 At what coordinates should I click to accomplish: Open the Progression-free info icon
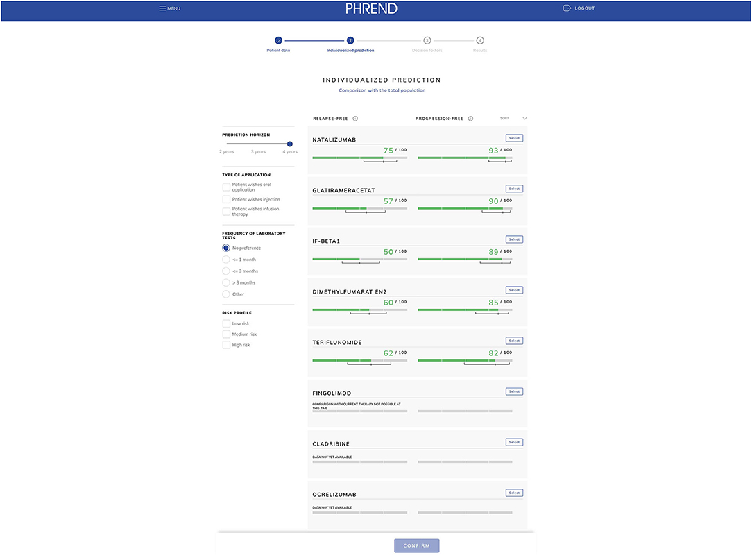470,119
